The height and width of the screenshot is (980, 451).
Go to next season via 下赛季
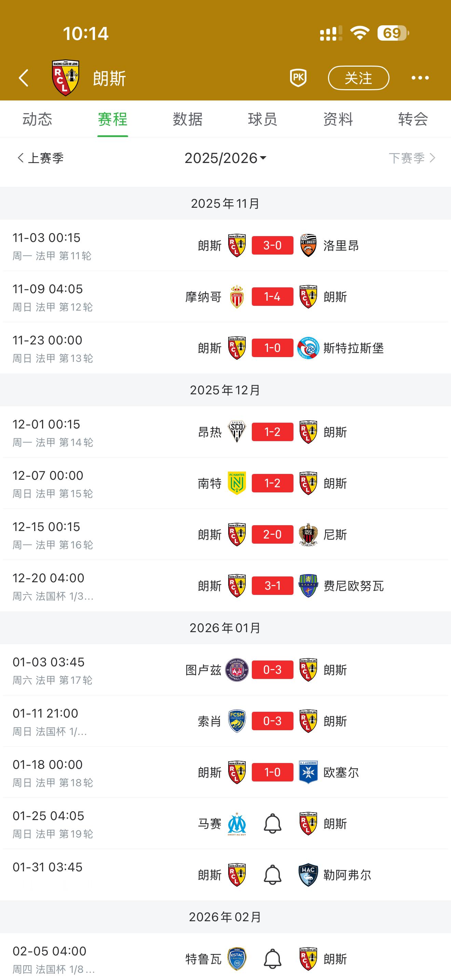tap(411, 158)
